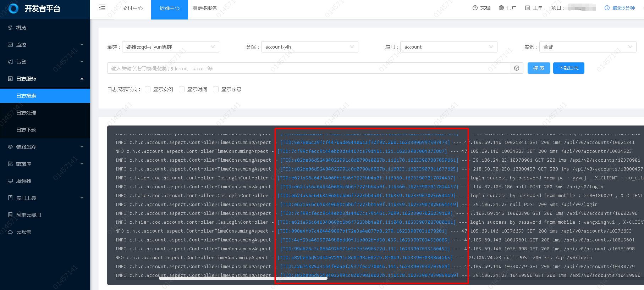
Task: Open the 工单 ticket icon
Action: click(527, 8)
